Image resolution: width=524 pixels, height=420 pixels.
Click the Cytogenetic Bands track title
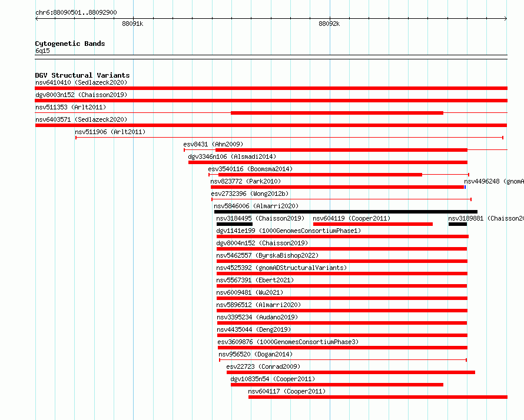coord(70,44)
